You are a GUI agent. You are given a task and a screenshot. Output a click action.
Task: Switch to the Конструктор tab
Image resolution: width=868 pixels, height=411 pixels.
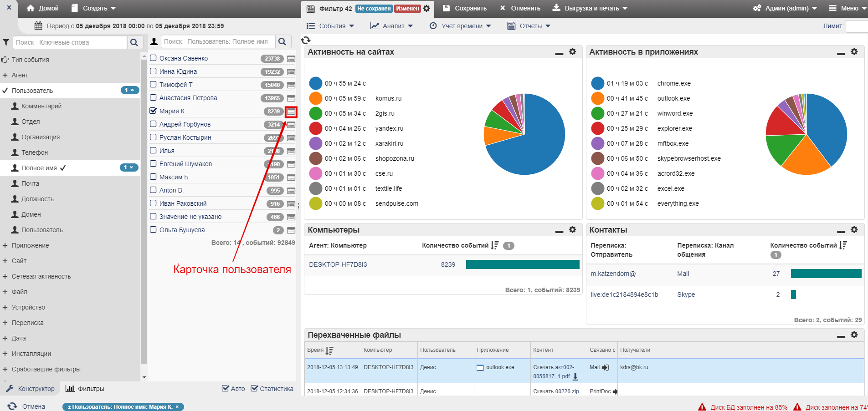point(30,389)
